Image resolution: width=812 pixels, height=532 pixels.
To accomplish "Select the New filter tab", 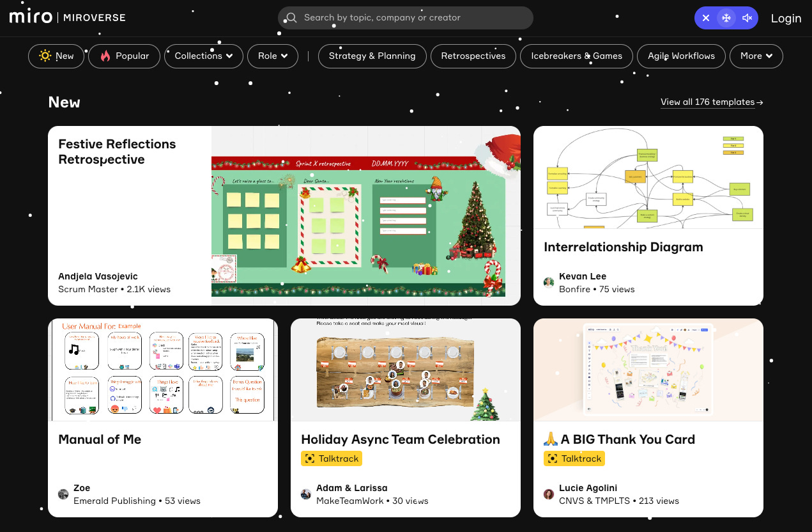I will (x=56, y=56).
